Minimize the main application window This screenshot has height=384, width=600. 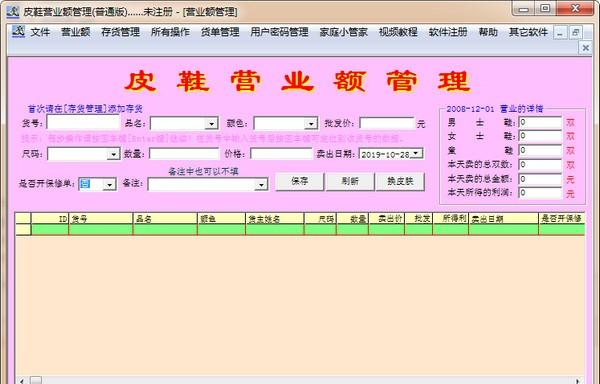tap(524, 8)
